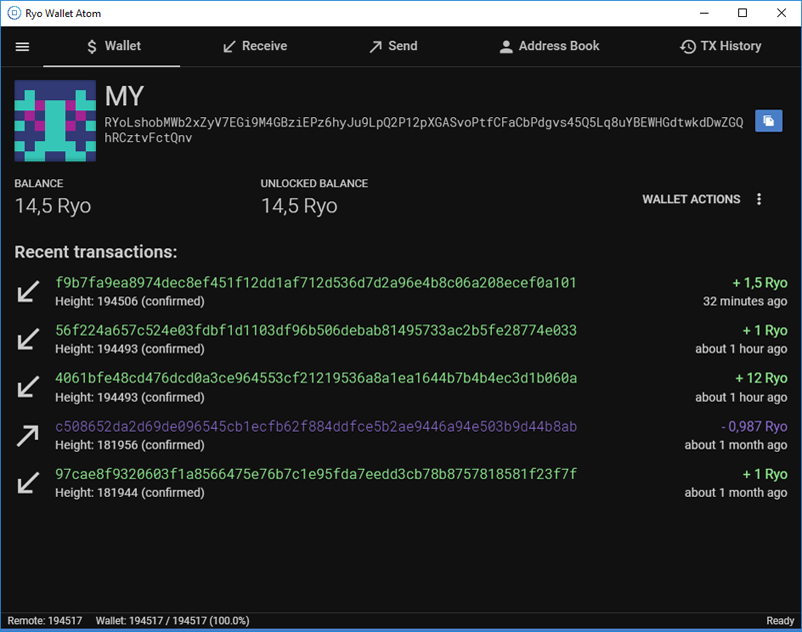
Task: Open the TX History tab
Action: (721, 47)
